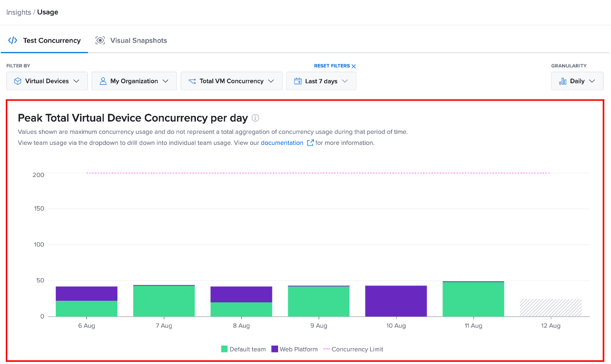Click the info icon beside chart title

coord(255,117)
